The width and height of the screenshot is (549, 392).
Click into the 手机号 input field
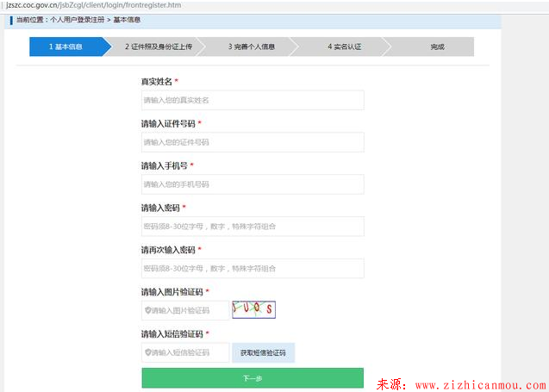(x=253, y=184)
